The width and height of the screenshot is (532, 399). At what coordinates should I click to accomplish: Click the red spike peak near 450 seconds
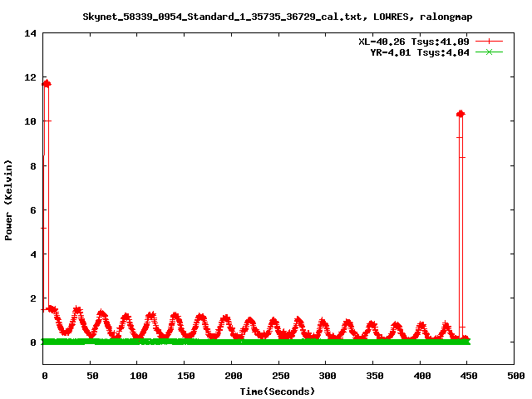(x=461, y=114)
